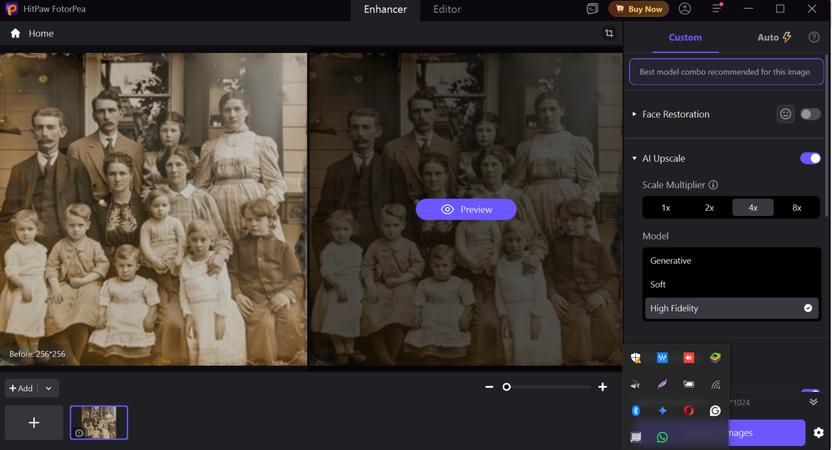Click the +Add images button
Screen dimensions: 832x450
click(21, 388)
